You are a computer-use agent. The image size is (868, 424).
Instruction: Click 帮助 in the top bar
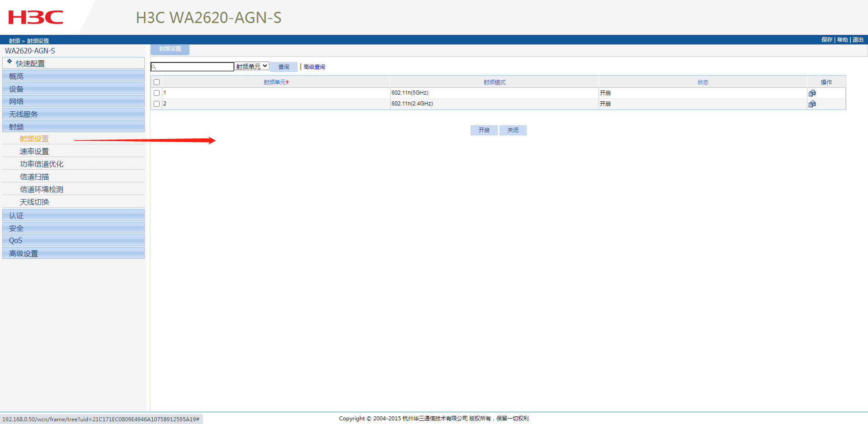(842, 40)
